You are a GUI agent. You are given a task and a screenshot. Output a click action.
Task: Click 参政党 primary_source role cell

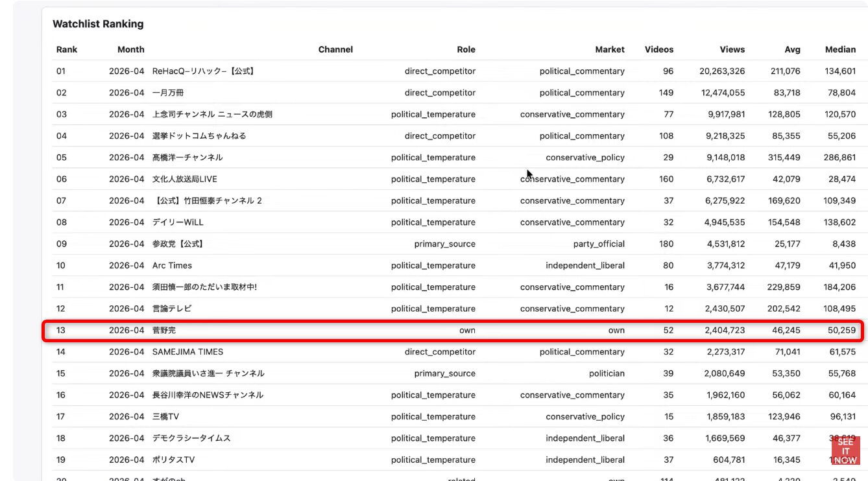[445, 244]
